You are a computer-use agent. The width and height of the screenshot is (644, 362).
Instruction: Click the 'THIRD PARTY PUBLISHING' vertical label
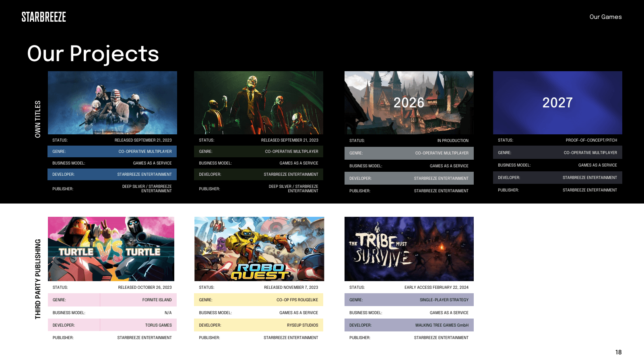(38, 279)
